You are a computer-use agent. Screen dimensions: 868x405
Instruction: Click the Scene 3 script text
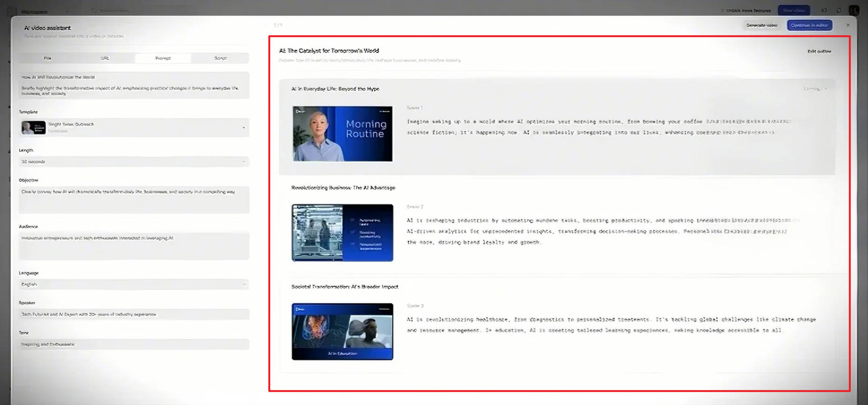coord(611,325)
